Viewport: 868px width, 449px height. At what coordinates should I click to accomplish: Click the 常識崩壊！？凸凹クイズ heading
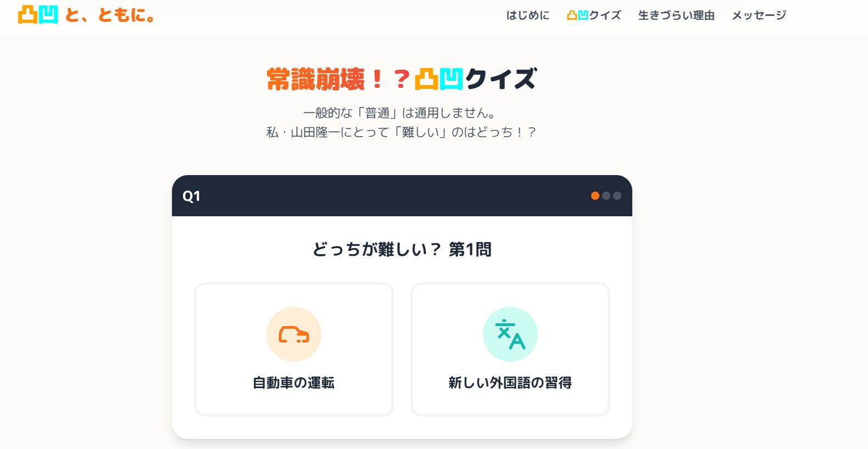[402, 78]
